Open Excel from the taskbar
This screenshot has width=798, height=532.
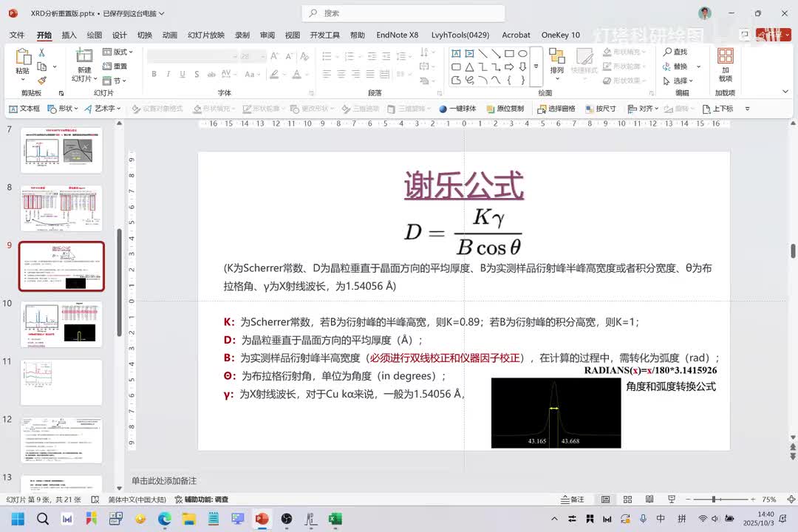335,519
